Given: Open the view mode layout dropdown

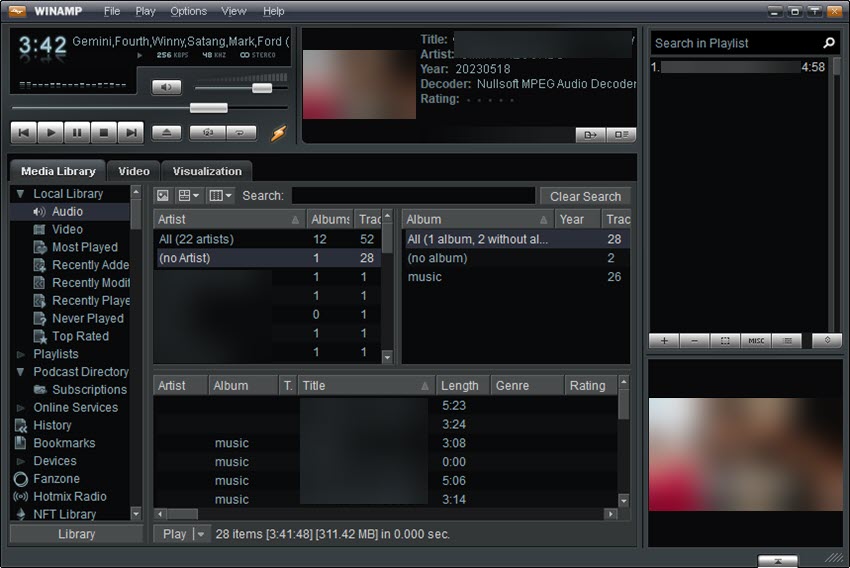Looking at the screenshot, I should pos(189,196).
